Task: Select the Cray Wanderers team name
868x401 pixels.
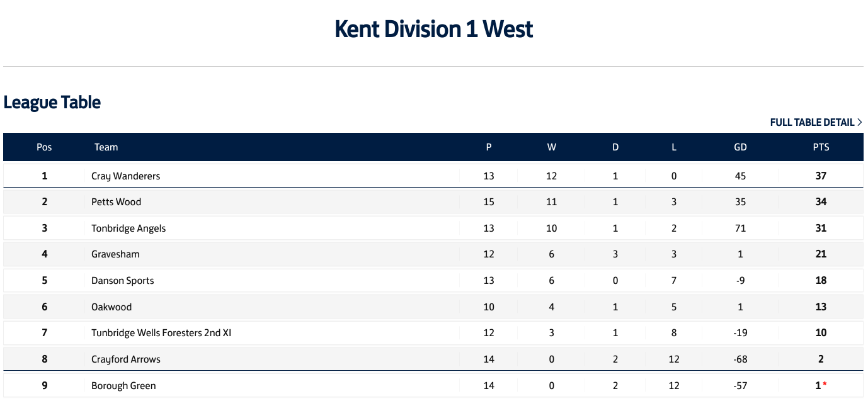Action: [125, 176]
